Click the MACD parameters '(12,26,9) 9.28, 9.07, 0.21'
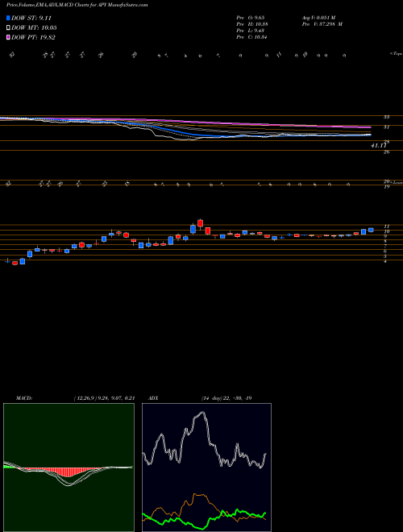This screenshot has width=403, height=532. [104, 398]
